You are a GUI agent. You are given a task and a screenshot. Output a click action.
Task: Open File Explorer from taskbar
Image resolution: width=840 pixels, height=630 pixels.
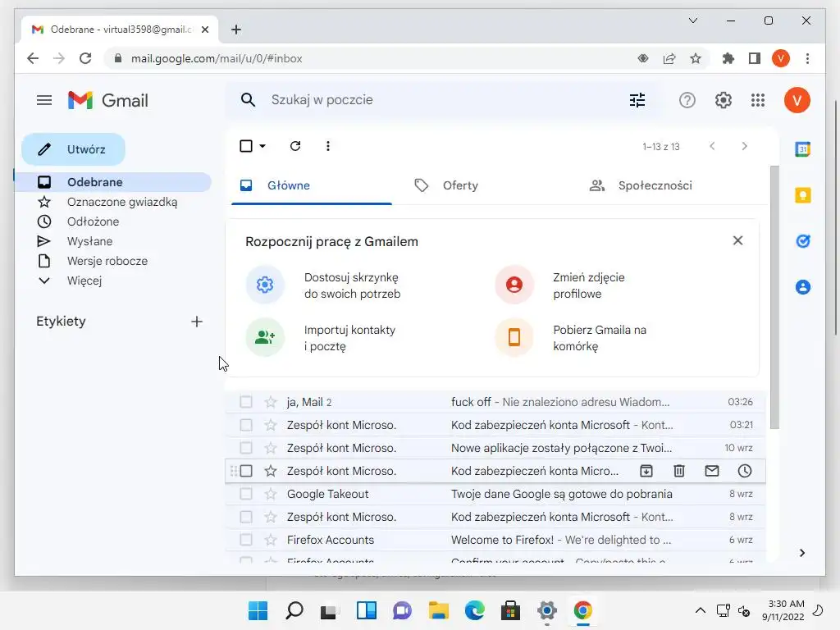(438, 610)
